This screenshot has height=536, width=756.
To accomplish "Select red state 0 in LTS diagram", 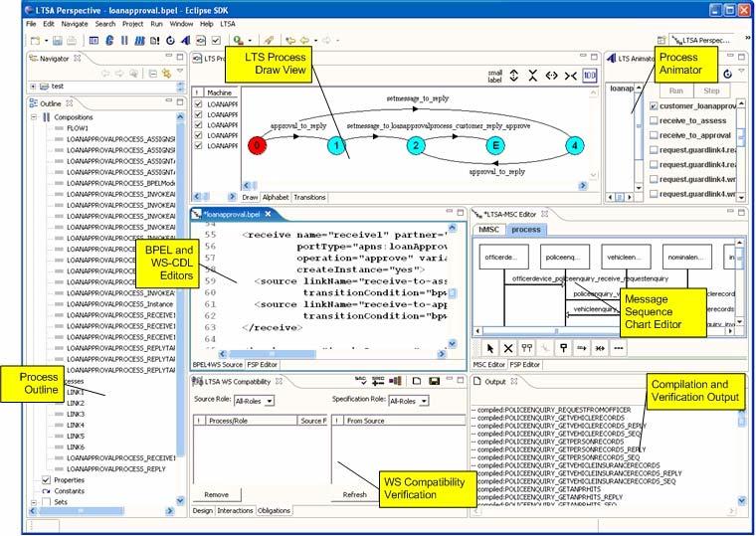I will tap(257, 145).
